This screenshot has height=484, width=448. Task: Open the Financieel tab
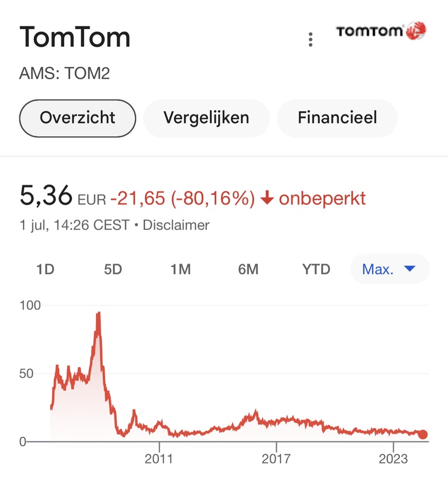pyautogui.click(x=337, y=117)
